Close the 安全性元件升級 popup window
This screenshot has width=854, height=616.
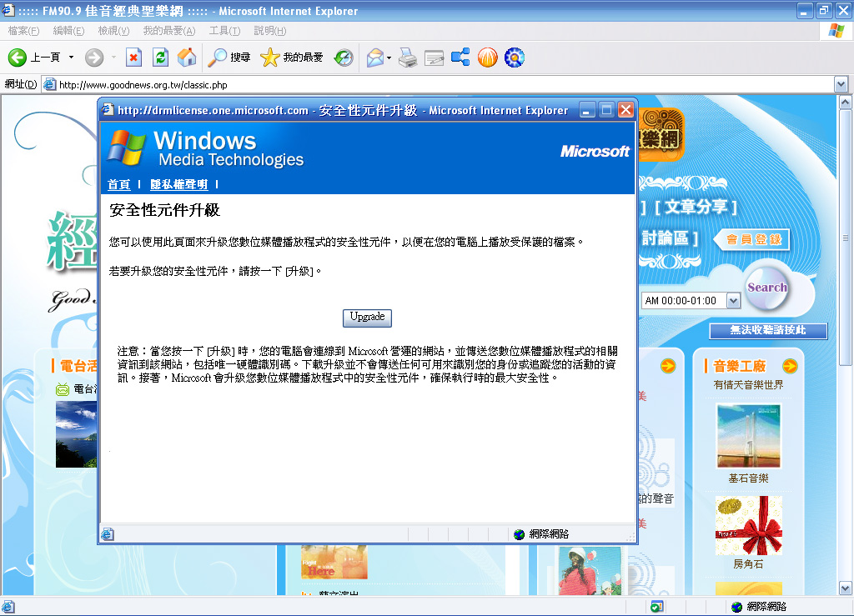coord(626,111)
